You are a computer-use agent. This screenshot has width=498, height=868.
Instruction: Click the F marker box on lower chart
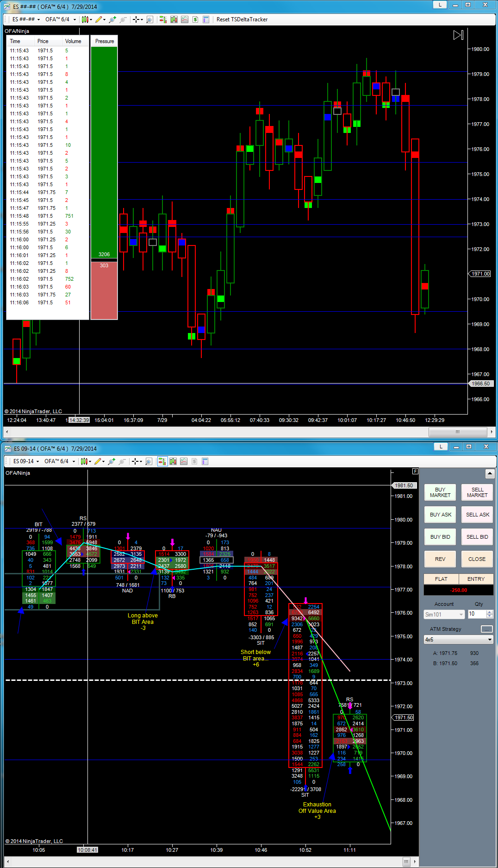pyautogui.click(x=415, y=471)
